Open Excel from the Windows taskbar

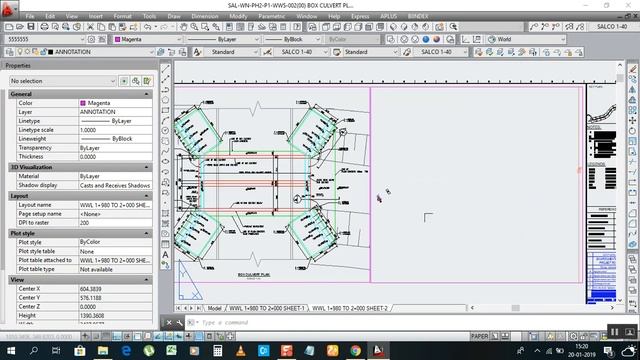point(171,351)
